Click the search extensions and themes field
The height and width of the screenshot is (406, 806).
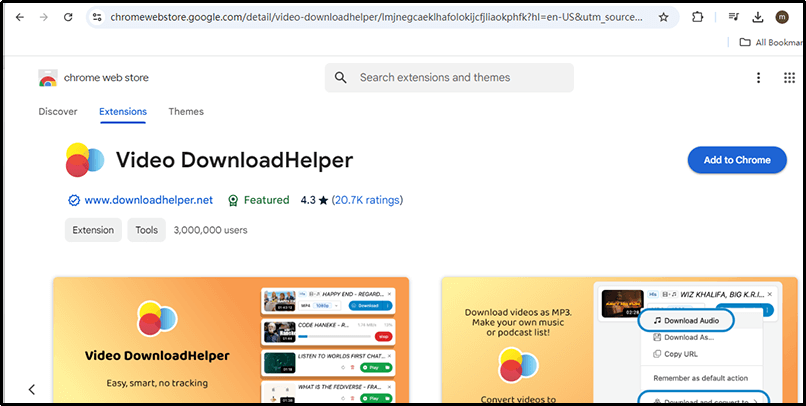[x=460, y=78]
